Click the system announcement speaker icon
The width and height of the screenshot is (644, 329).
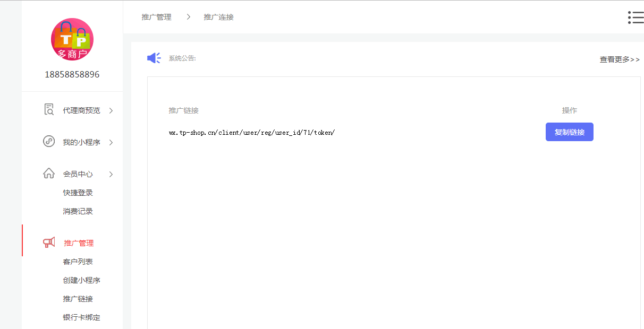click(x=154, y=58)
